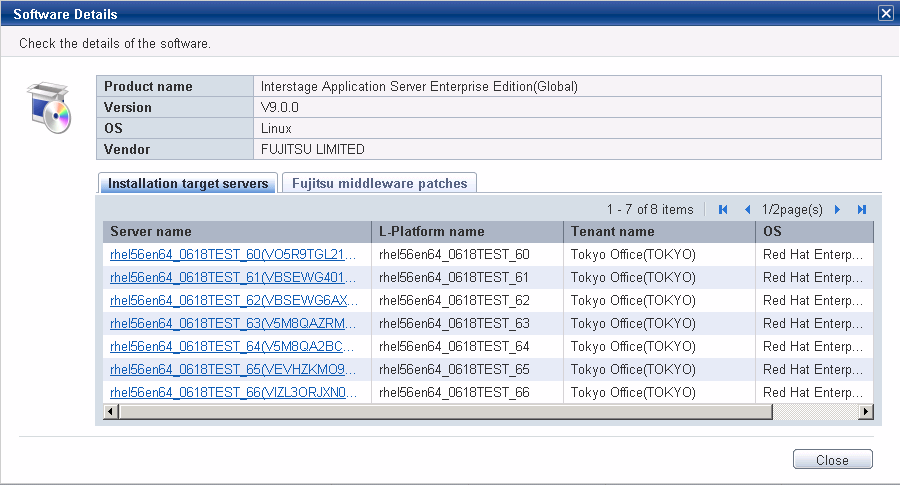Jump to the last page icon
900x485 pixels.
click(x=862, y=209)
